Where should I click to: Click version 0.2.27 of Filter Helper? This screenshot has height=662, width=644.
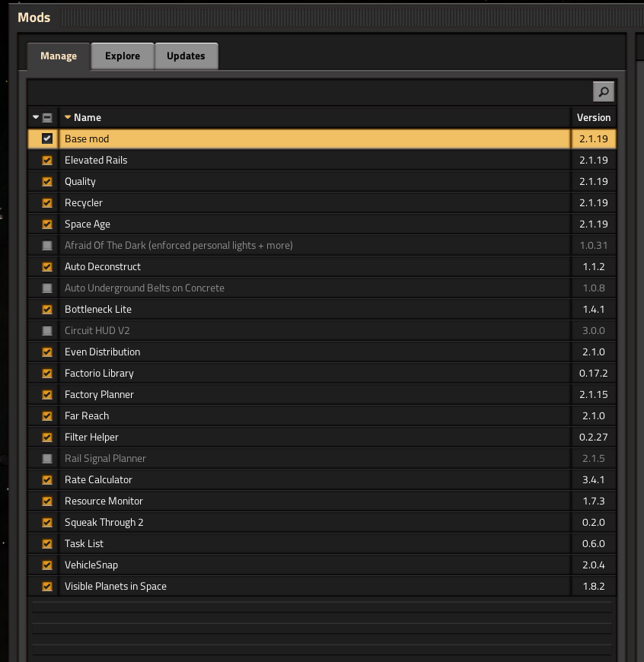coord(593,437)
